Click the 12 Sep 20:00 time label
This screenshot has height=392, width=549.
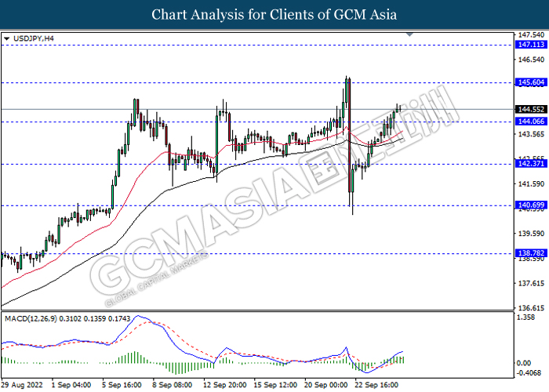pyautogui.click(x=224, y=385)
